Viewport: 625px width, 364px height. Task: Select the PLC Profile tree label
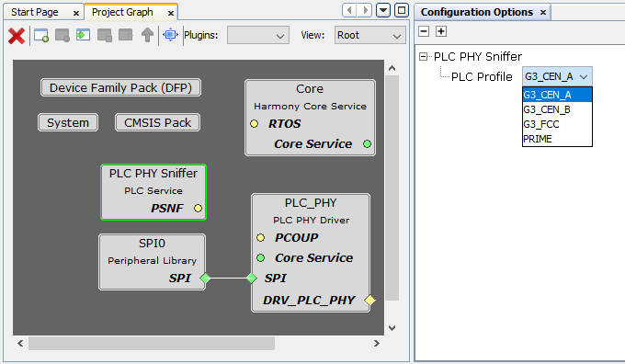pos(482,76)
